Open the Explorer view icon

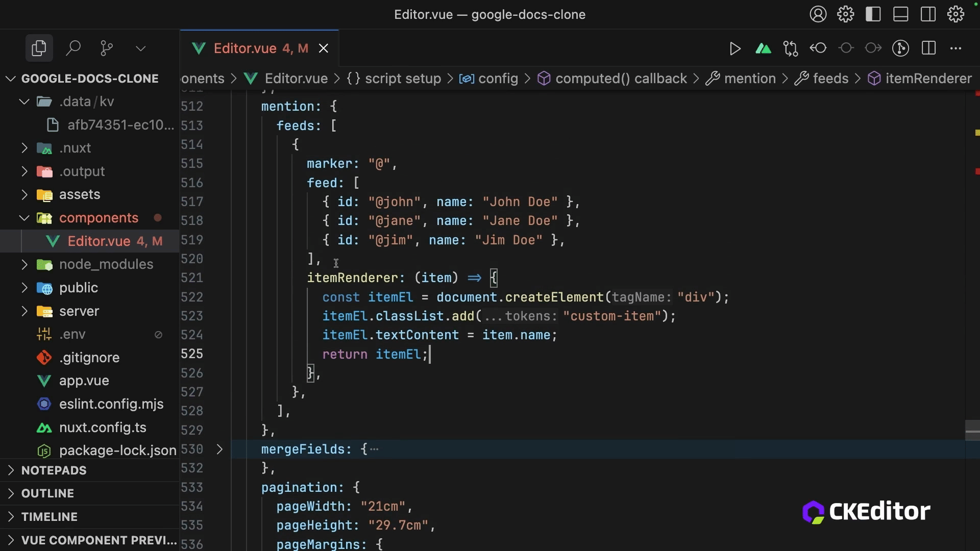39,48
